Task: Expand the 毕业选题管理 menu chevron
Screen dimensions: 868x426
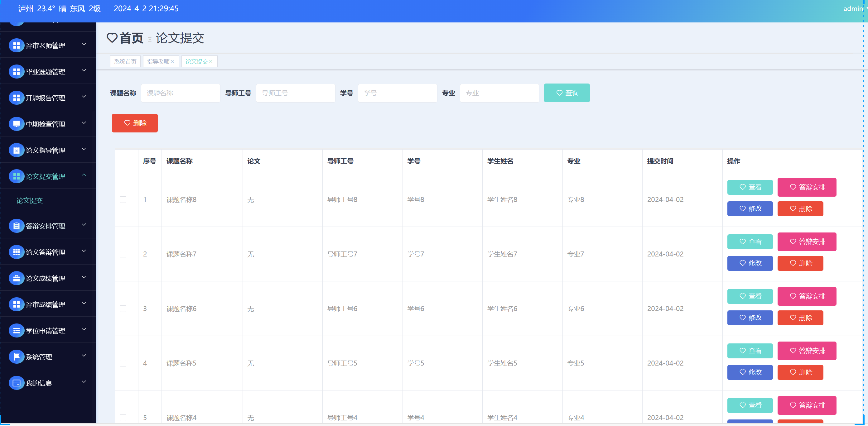Action: point(84,71)
